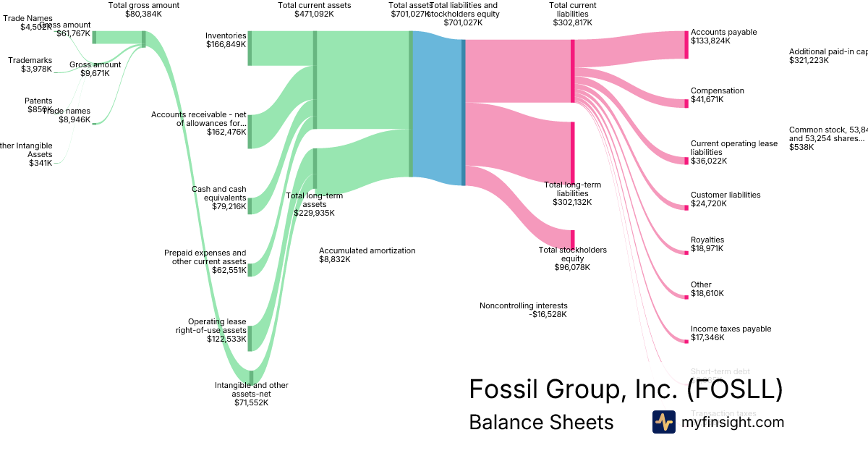
Task: Select the Intangible and other assets-net label
Action: click(251, 394)
